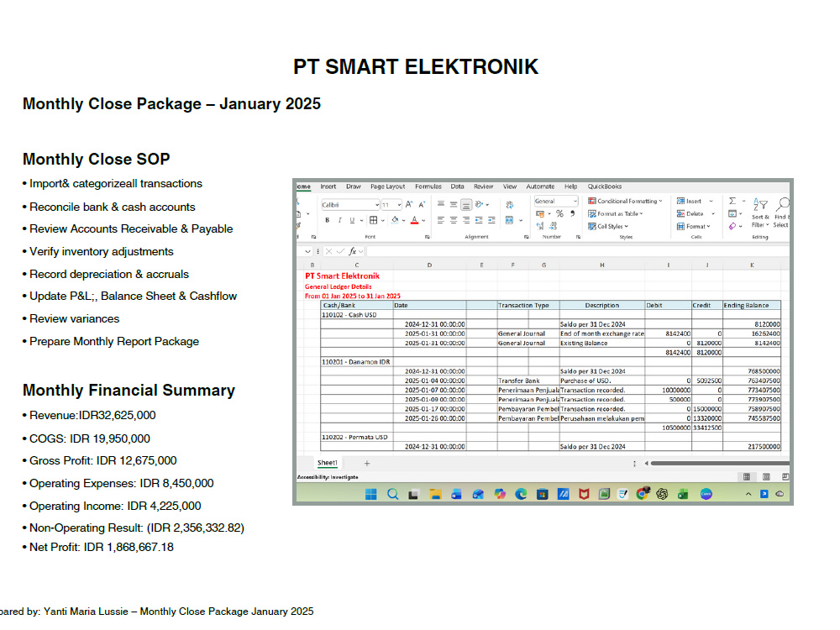
Task: Click the Increase Indent icon
Action: pyautogui.click(x=491, y=220)
